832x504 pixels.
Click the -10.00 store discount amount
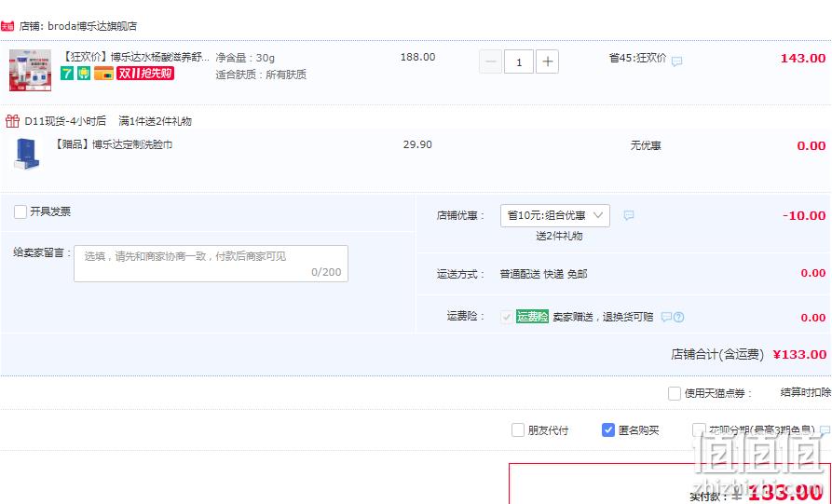point(804,215)
